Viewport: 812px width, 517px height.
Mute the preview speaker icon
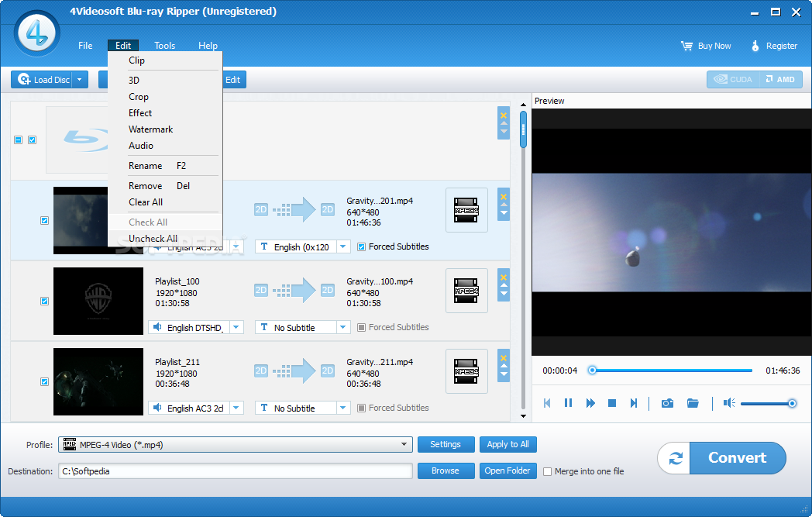point(729,403)
